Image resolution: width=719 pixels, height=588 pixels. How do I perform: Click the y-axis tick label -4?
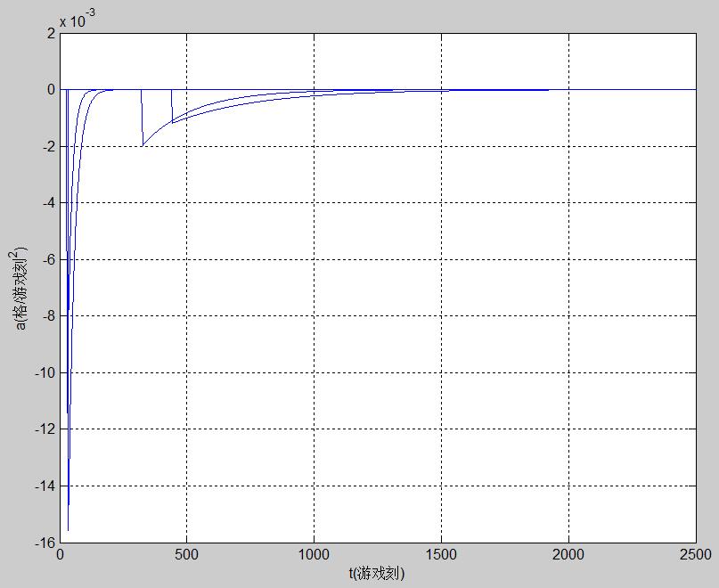(x=49, y=203)
